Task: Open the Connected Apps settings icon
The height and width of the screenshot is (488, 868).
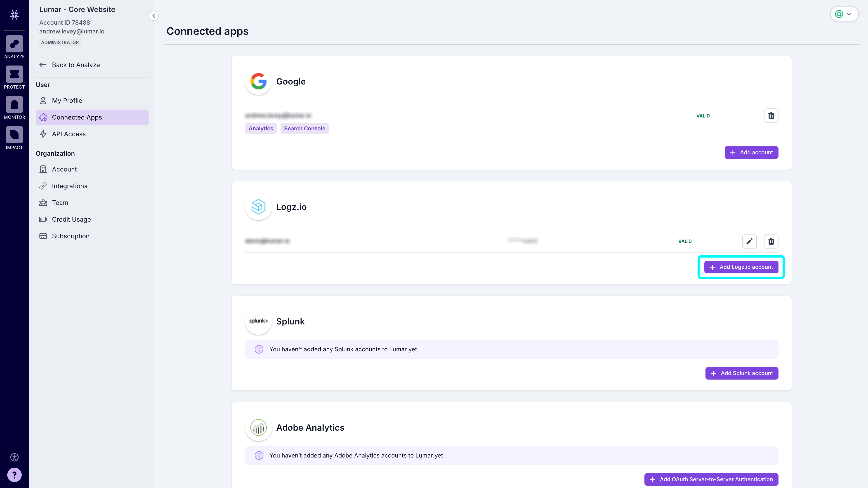Action: tap(43, 117)
